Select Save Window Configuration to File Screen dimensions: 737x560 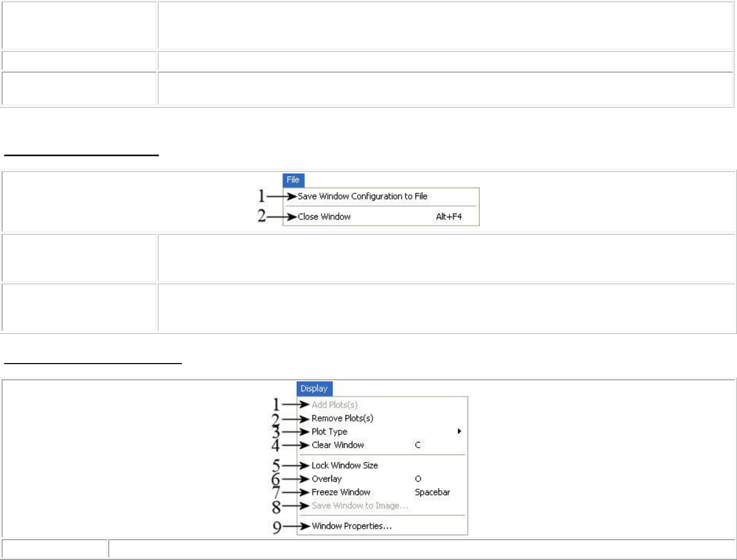click(362, 196)
